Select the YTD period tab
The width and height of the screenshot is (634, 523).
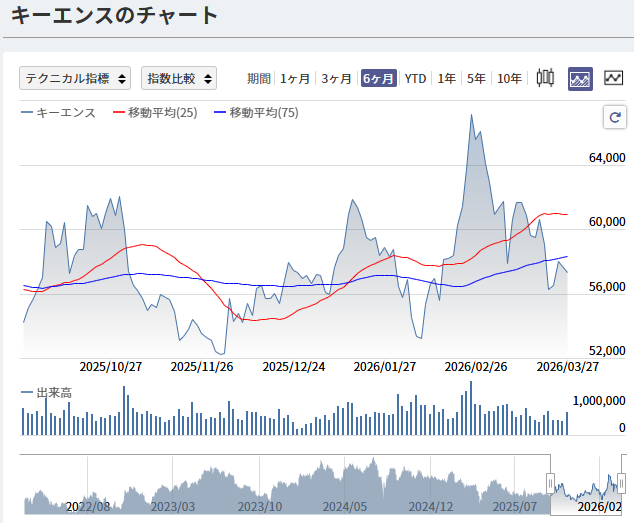tap(415, 78)
